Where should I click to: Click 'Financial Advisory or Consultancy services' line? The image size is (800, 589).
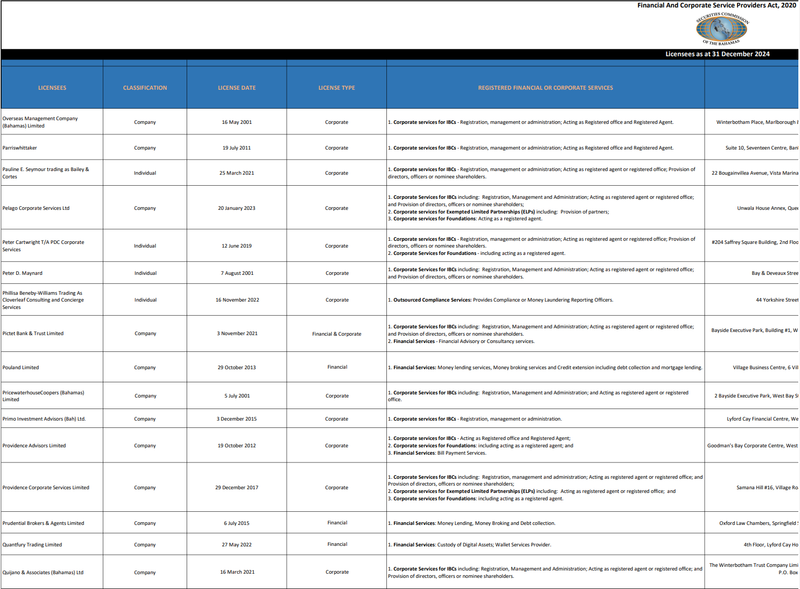coord(486,341)
